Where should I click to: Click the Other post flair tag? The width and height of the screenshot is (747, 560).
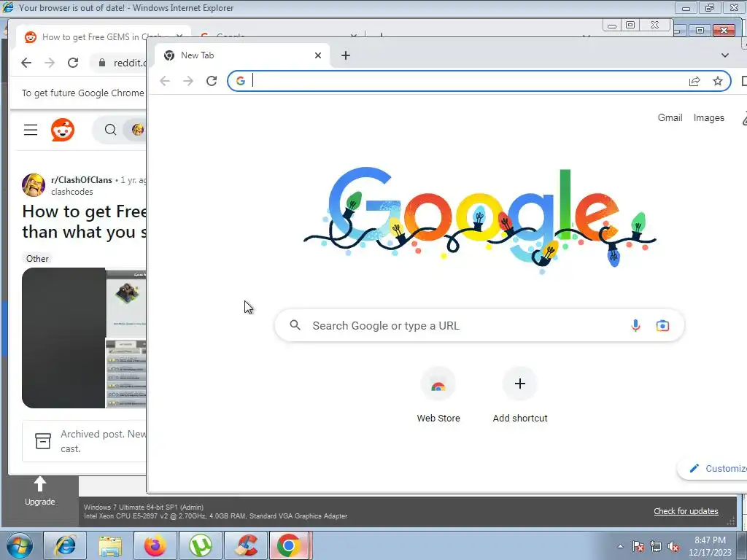[x=37, y=259]
